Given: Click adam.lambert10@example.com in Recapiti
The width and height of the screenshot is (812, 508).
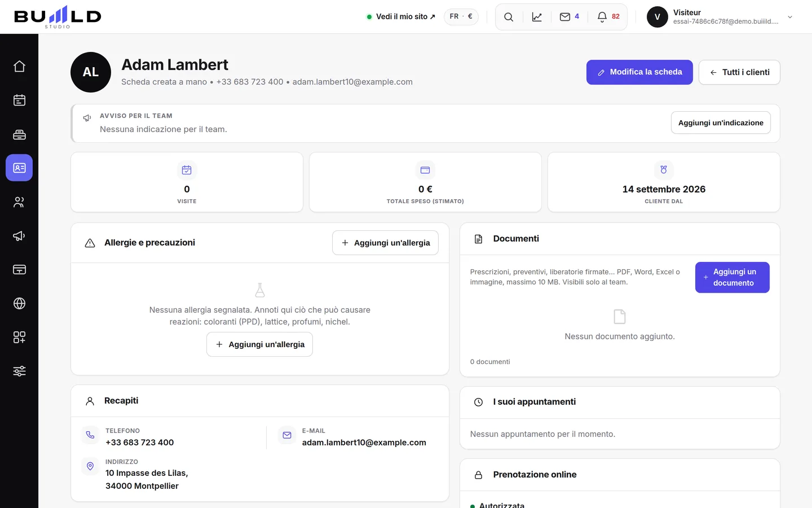Looking at the screenshot, I should point(364,443).
